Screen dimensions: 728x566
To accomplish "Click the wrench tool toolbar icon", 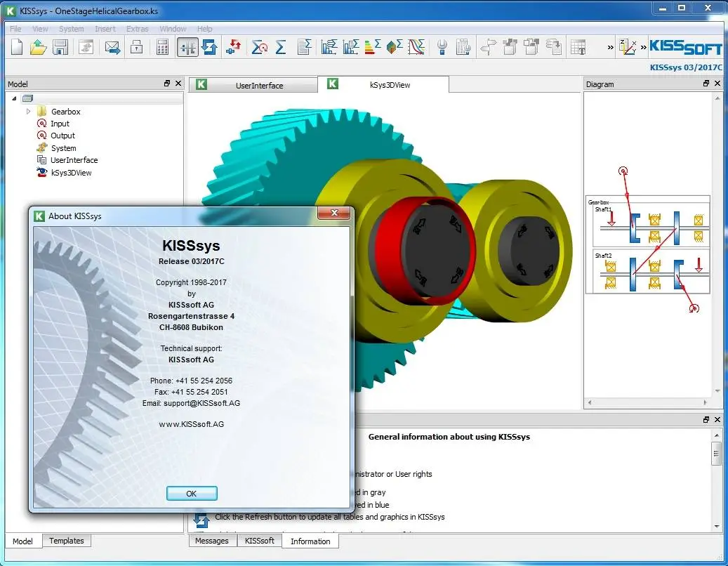I will [x=442, y=47].
